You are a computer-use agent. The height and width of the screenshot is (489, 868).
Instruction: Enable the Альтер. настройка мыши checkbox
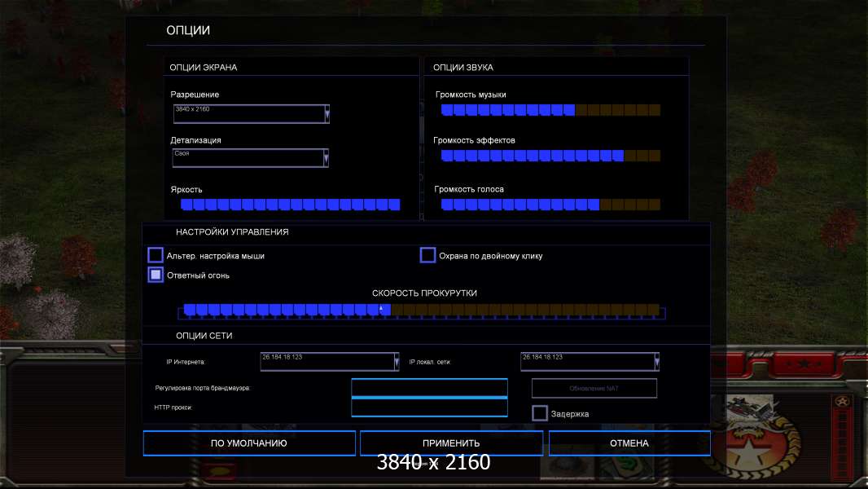point(156,255)
